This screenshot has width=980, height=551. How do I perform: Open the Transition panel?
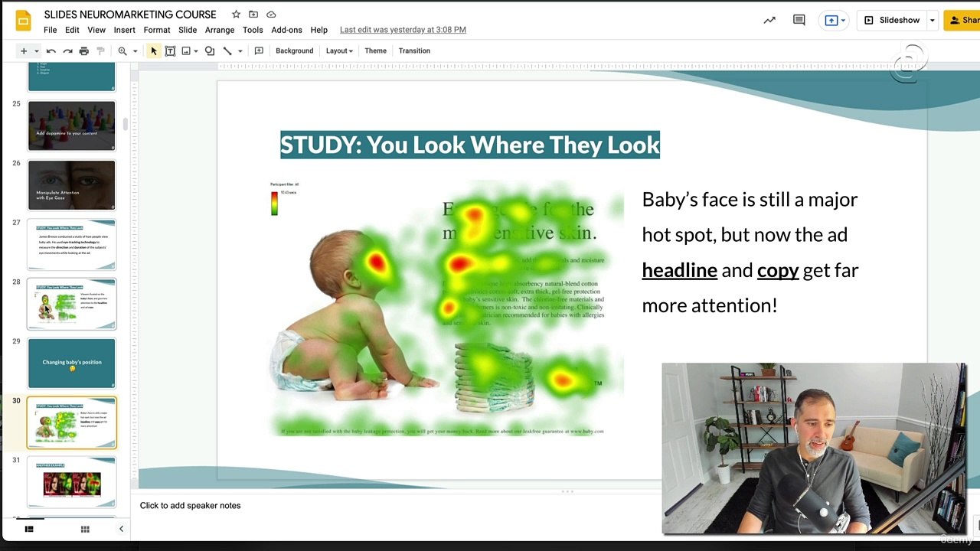pyautogui.click(x=414, y=51)
